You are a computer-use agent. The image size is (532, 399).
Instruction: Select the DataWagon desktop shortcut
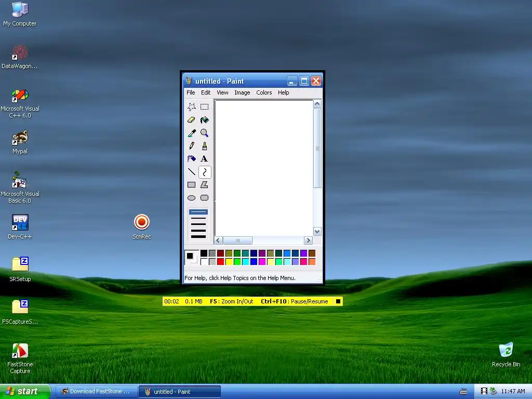(x=20, y=57)
